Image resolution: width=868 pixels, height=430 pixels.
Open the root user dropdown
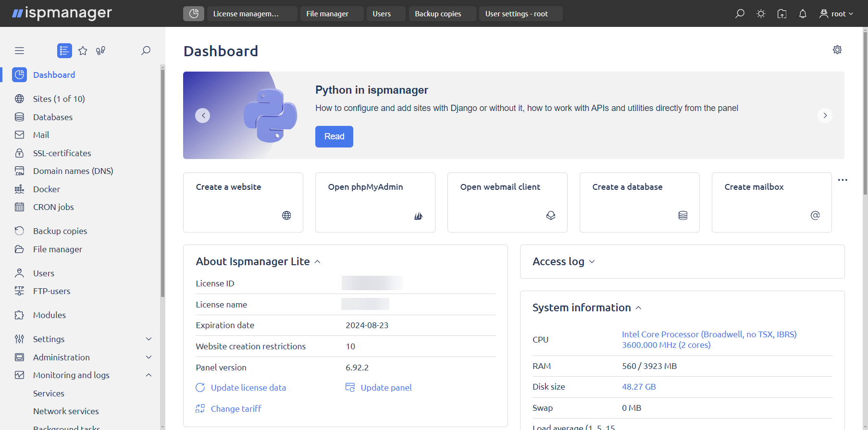(x=836, y=13)
